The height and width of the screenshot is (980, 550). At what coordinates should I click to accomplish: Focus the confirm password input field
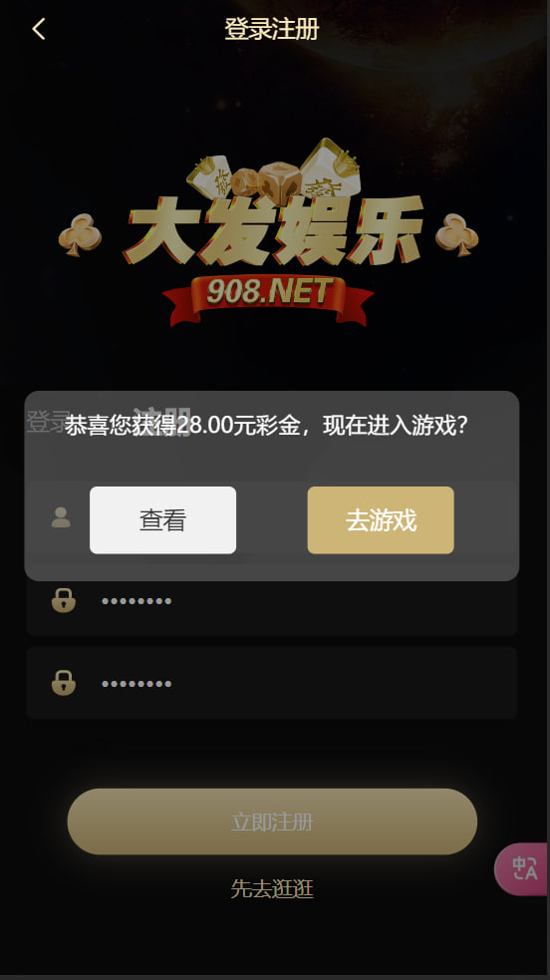[x=272, y=683]
